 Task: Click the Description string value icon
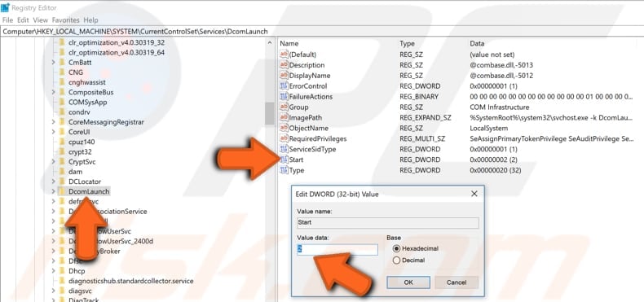click(284, 65)
